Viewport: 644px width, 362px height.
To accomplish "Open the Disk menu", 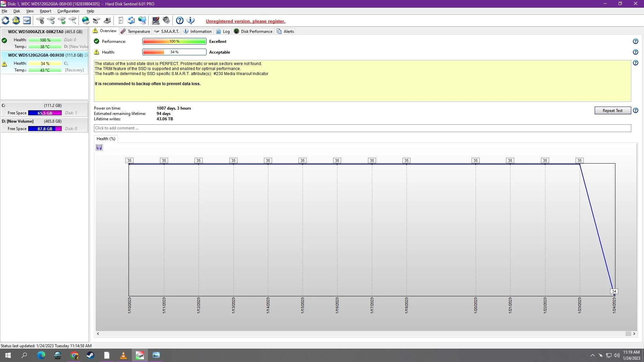I will pos(16,11).
